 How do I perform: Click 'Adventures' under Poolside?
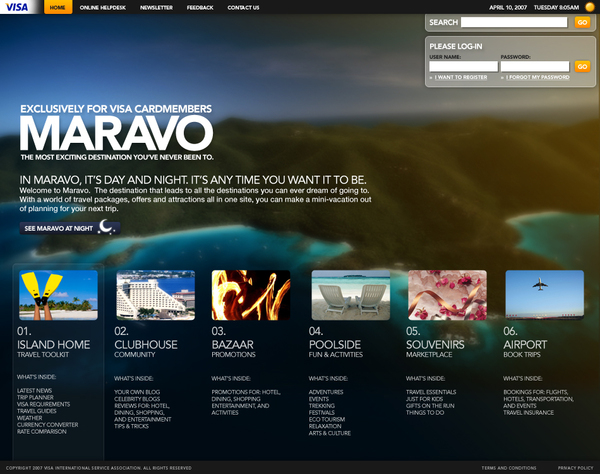click(326, 392)
